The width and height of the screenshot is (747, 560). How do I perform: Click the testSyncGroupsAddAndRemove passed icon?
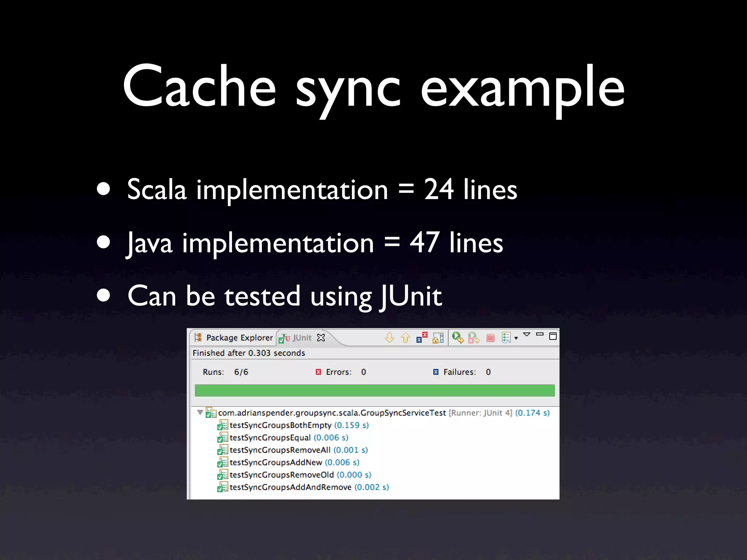pyautogui.click(x=222, y=487)
